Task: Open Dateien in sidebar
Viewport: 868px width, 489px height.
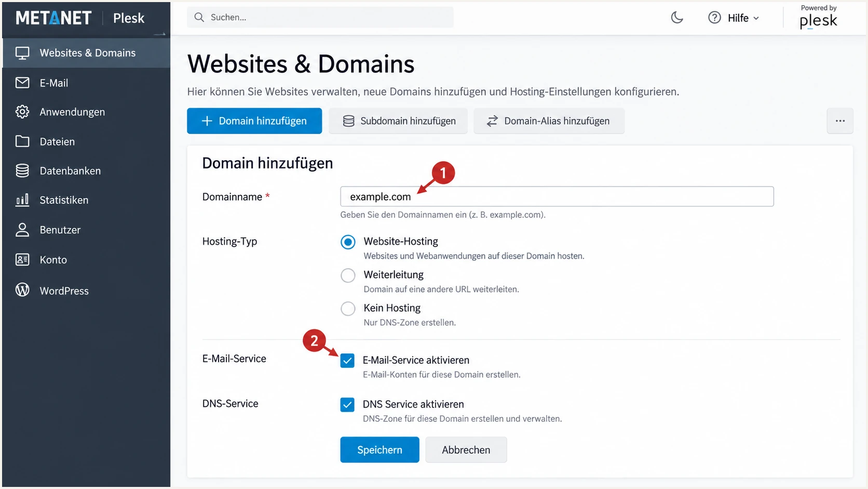Action: pyautogui.click(x=86, y=142)
